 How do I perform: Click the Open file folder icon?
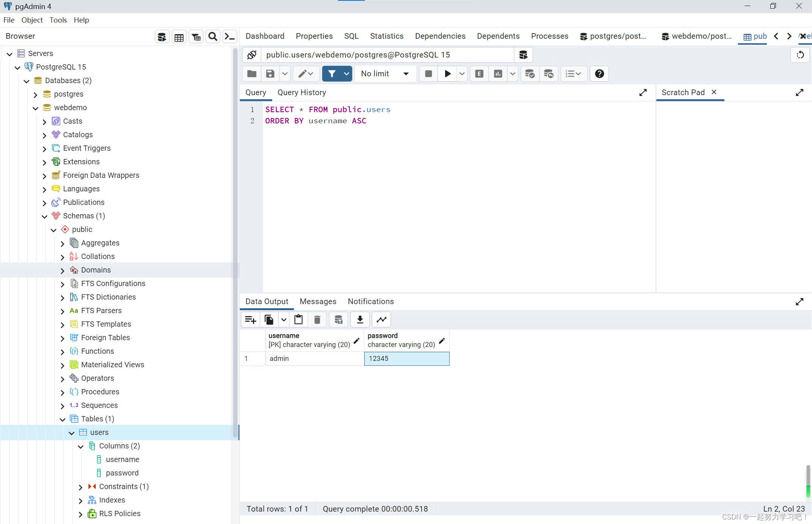[252, 74]
